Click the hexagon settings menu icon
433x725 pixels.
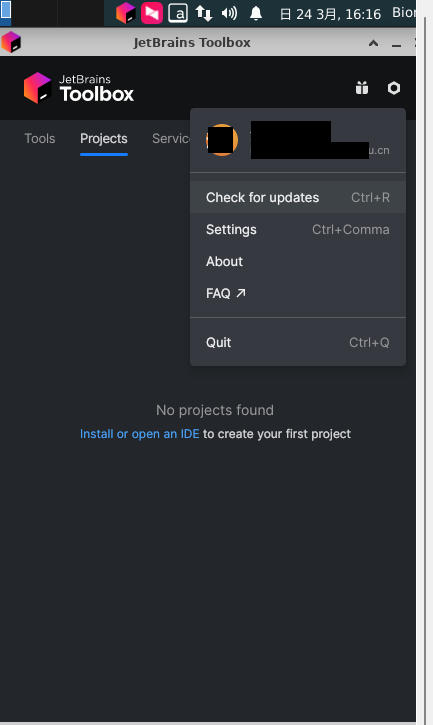point(394,88)
